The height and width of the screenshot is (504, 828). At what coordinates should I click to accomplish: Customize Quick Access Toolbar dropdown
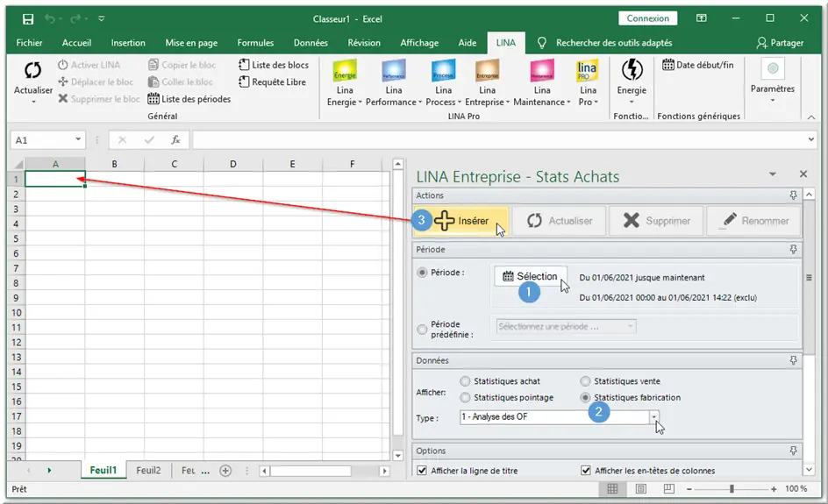pyautogui.click(x=102, y=18)
